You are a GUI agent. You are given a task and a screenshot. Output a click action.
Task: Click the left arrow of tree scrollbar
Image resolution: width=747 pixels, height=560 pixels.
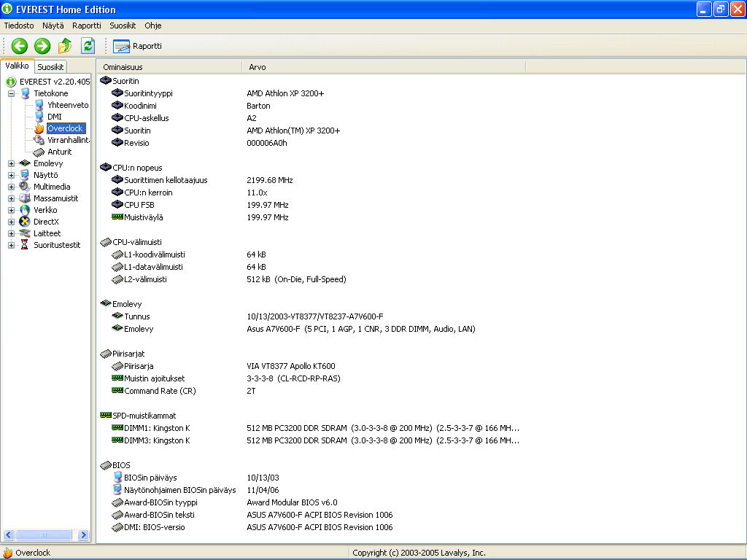click(9, 534)
